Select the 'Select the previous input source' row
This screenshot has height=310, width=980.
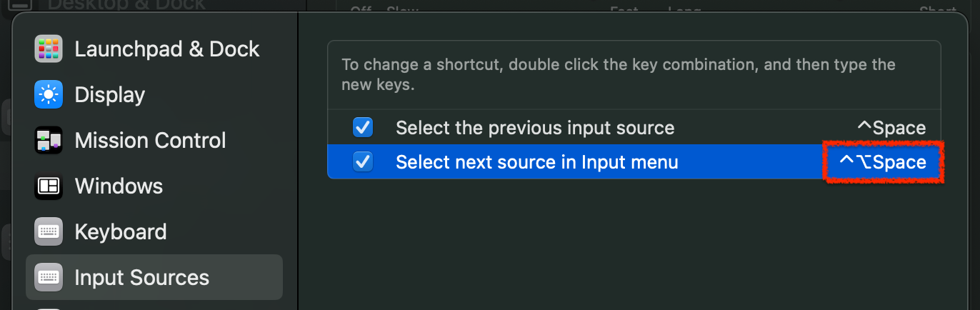(634, 128)
